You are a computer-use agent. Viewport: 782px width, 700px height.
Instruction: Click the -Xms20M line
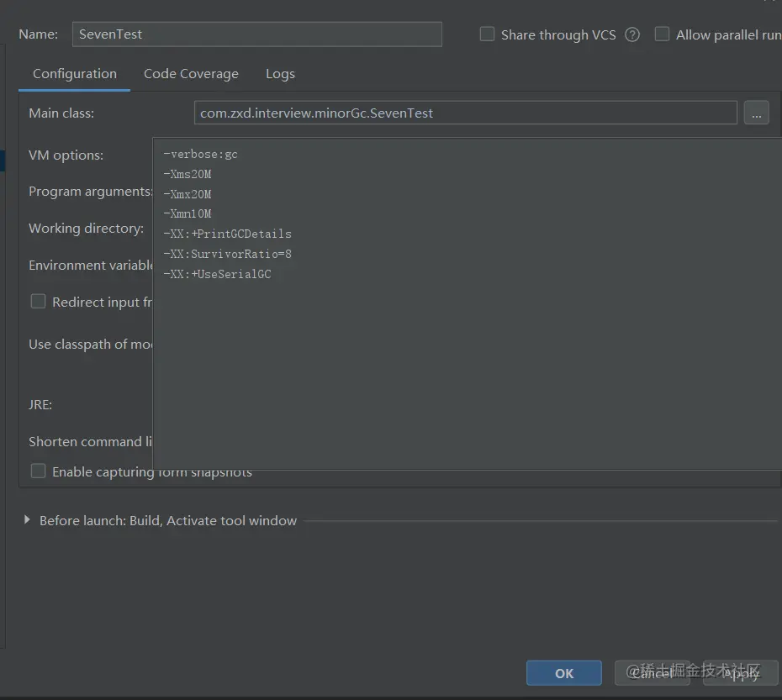coord(188,174)
